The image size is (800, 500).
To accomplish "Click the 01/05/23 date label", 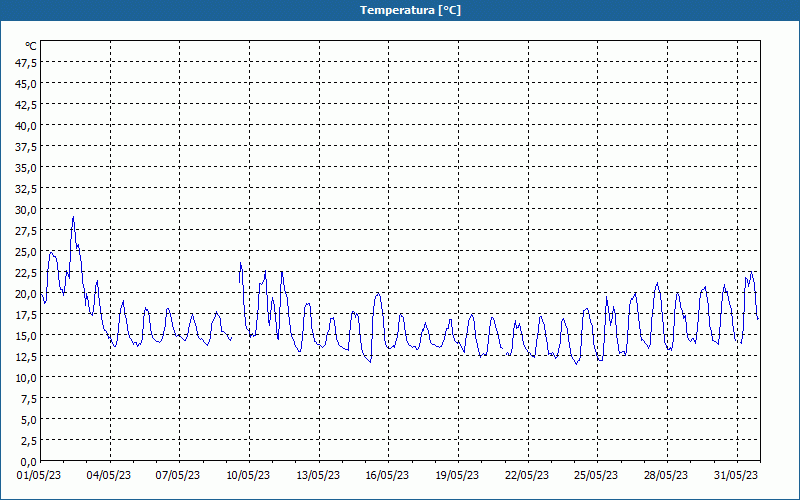I will [39, 476].
